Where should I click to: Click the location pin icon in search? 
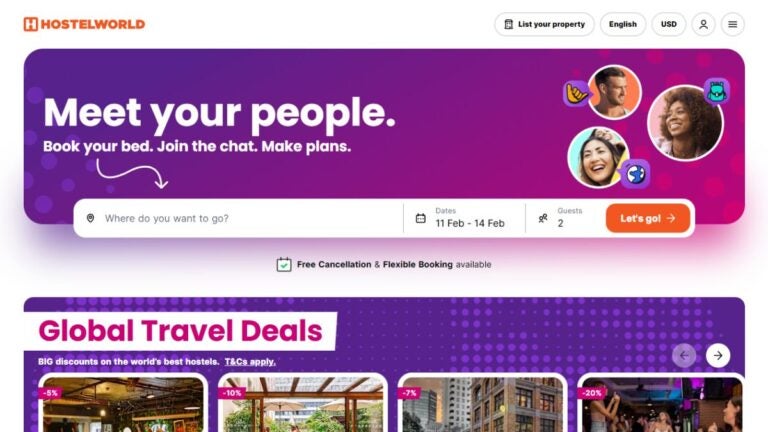pyautogui.click(x=90, y=218)
